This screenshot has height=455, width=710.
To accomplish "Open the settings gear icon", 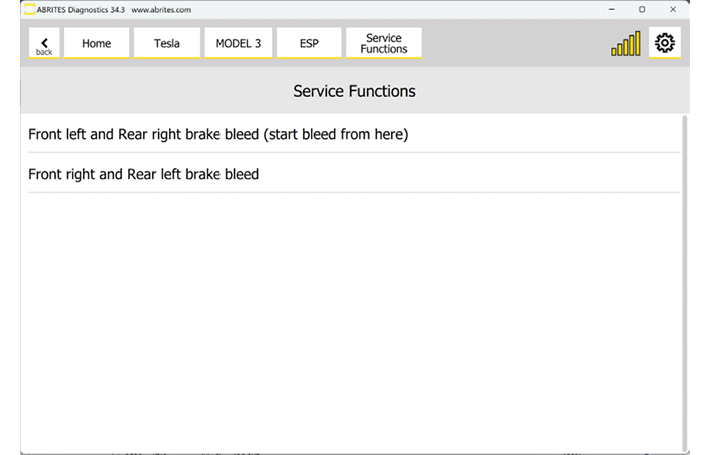I will [x=664, y=43].
